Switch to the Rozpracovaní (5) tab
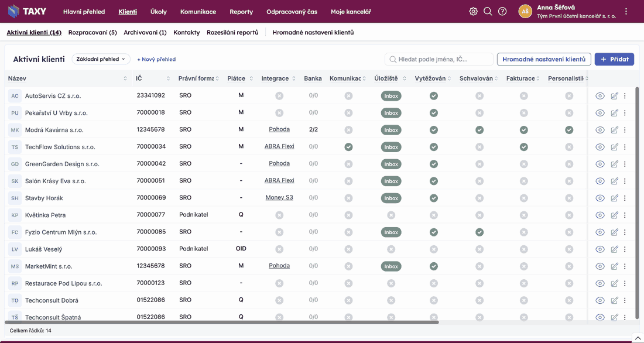Viewport: 644px width, 343px height. (x=93, y=32)
